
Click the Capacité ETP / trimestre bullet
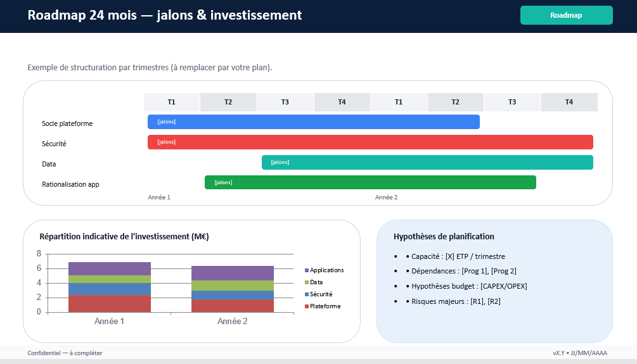pos(458,256)
